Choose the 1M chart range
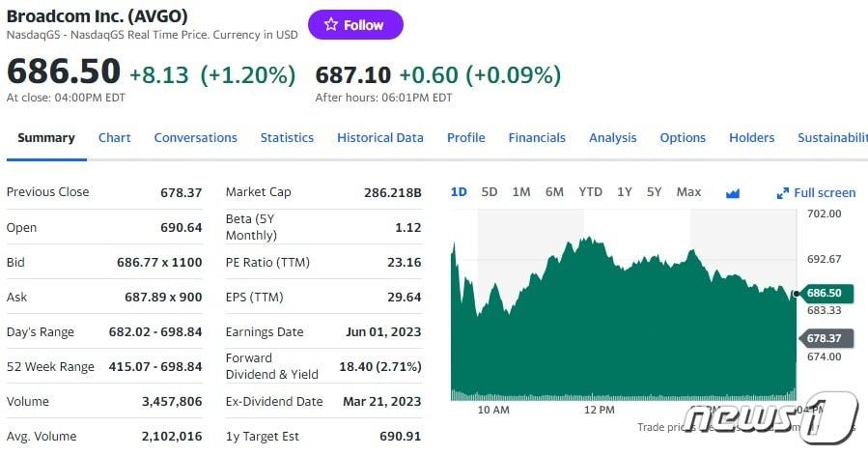 click(x=521, y=191)
